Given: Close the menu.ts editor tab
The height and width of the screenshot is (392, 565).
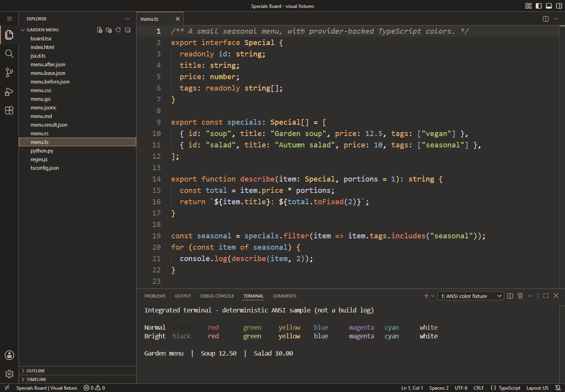Looking at the screenshot, I should (178, 19).
